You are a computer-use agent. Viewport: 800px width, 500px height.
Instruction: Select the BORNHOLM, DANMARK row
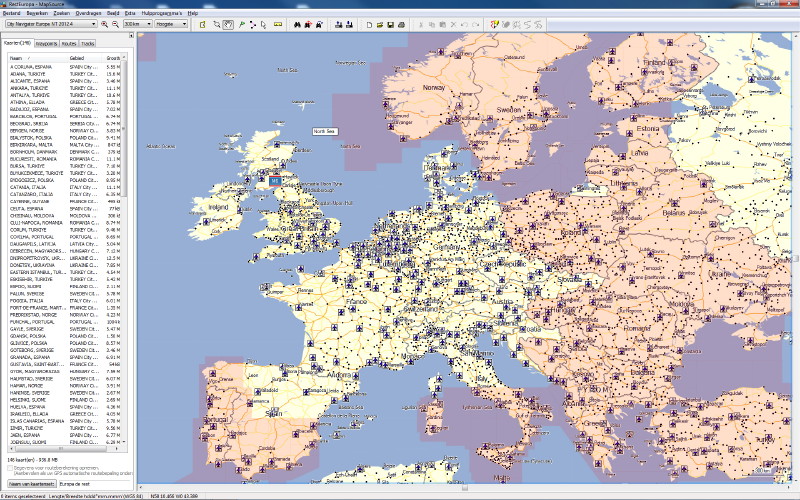point(64,152)
